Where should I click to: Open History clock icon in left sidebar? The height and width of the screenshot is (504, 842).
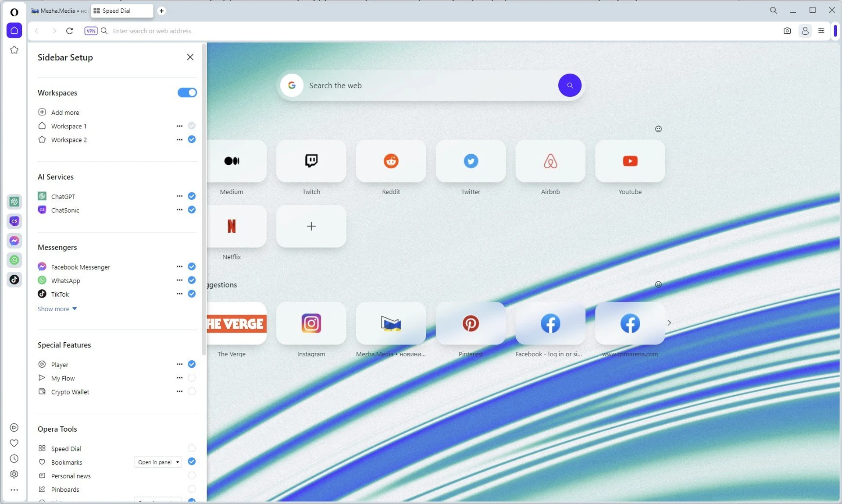coord(14,458)
